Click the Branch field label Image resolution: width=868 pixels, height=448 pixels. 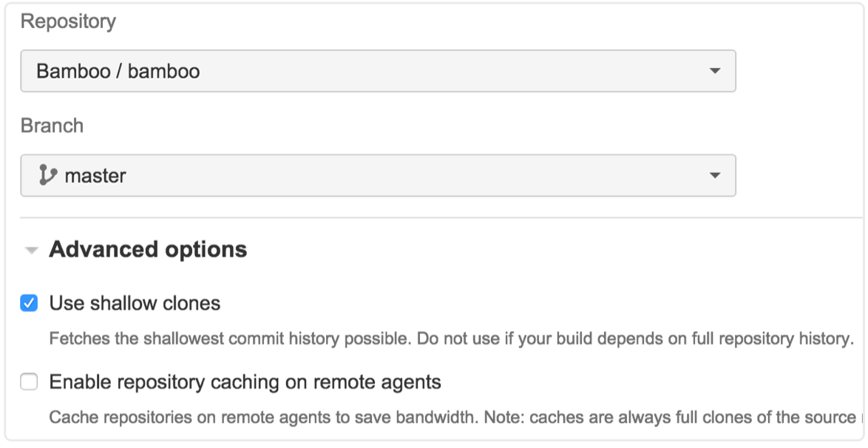click(53, 126)
